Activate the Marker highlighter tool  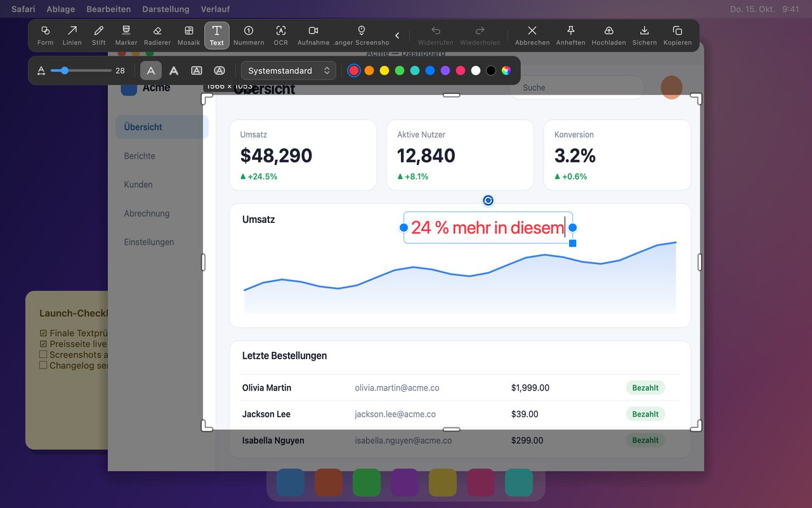click(x=126, y=36)
